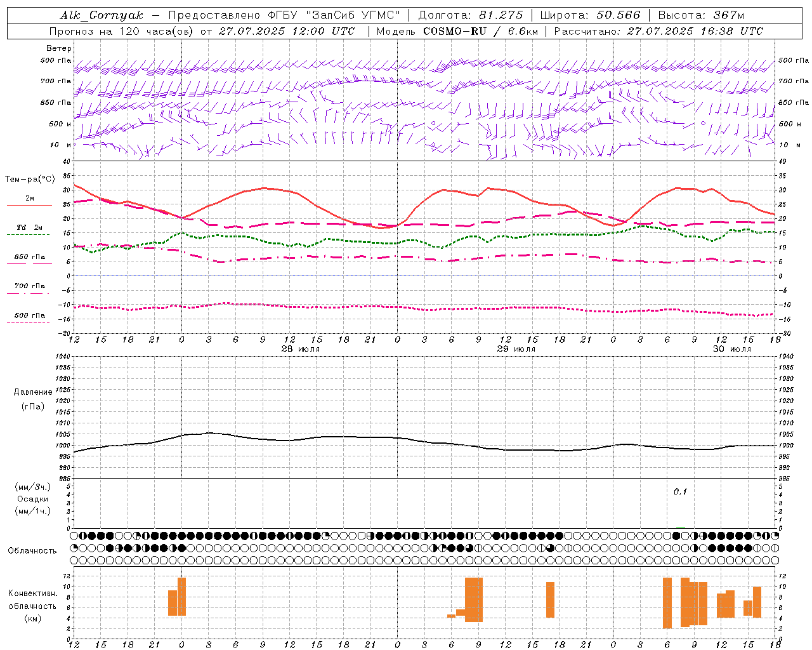Click the '(км)' unit under convective cloudiness
Screen dimensions: 812x650
coord(33,619)
